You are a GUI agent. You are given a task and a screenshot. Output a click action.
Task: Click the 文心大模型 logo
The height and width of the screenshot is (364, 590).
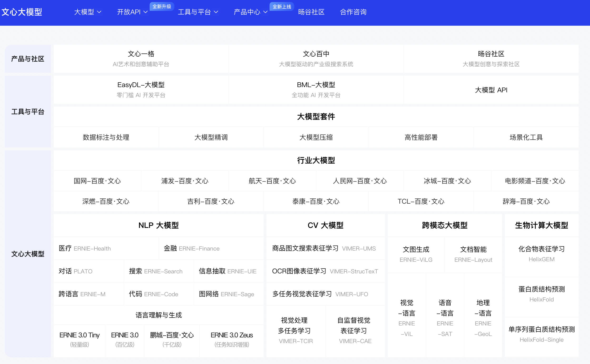tap(22, 12)
